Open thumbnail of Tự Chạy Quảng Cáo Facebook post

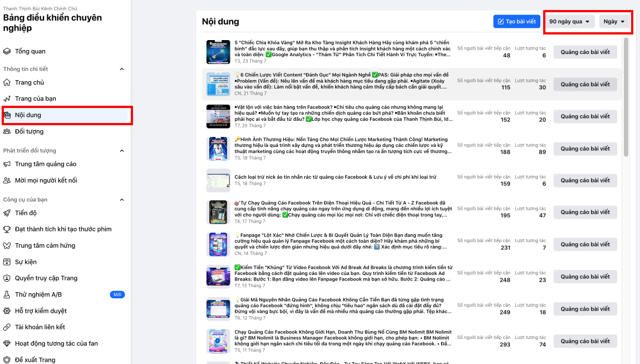point(218,212)
